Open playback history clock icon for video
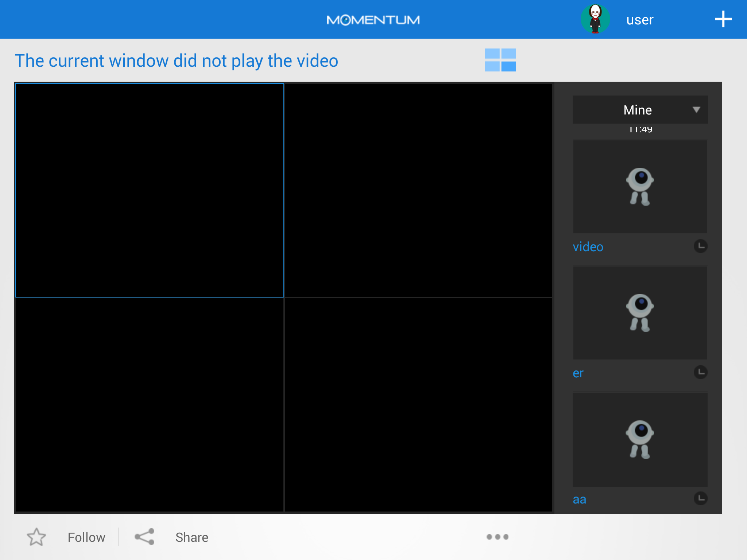Image resolution: width=747 pixels, height=560 pixels. coord(700,246)
